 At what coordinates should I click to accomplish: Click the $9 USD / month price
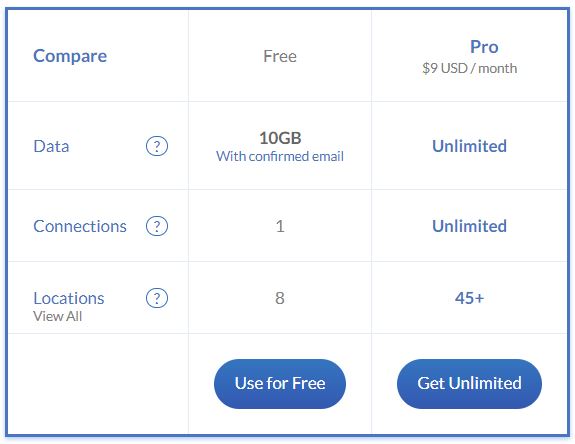[x=469, y=68]
